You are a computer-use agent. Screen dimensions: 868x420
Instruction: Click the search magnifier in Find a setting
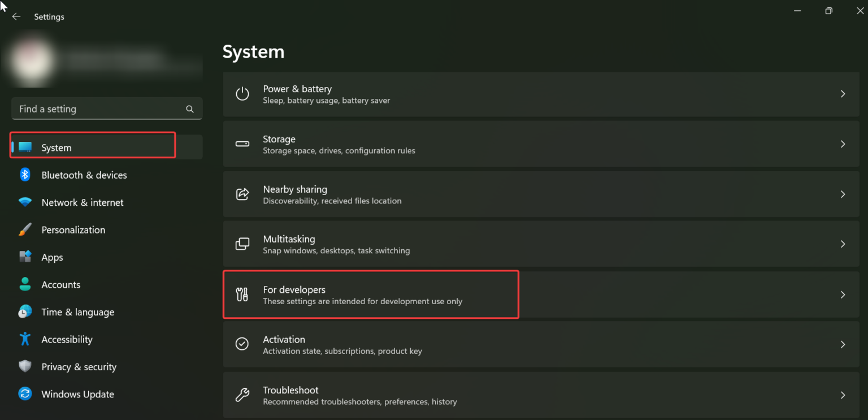click(x=190, y=109)
